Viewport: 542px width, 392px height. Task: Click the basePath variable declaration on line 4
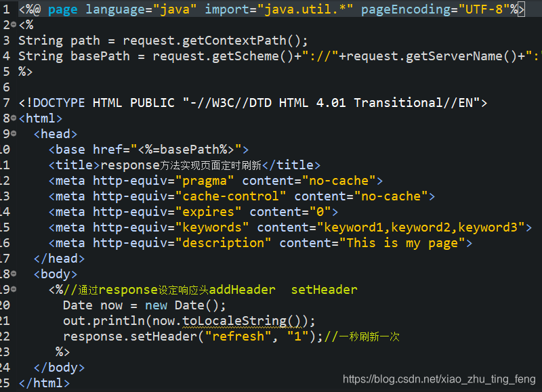click(x=74, y=56)
